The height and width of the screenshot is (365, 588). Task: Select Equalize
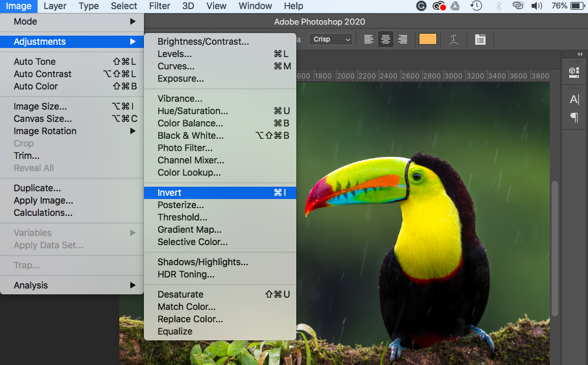pos(220,331)
